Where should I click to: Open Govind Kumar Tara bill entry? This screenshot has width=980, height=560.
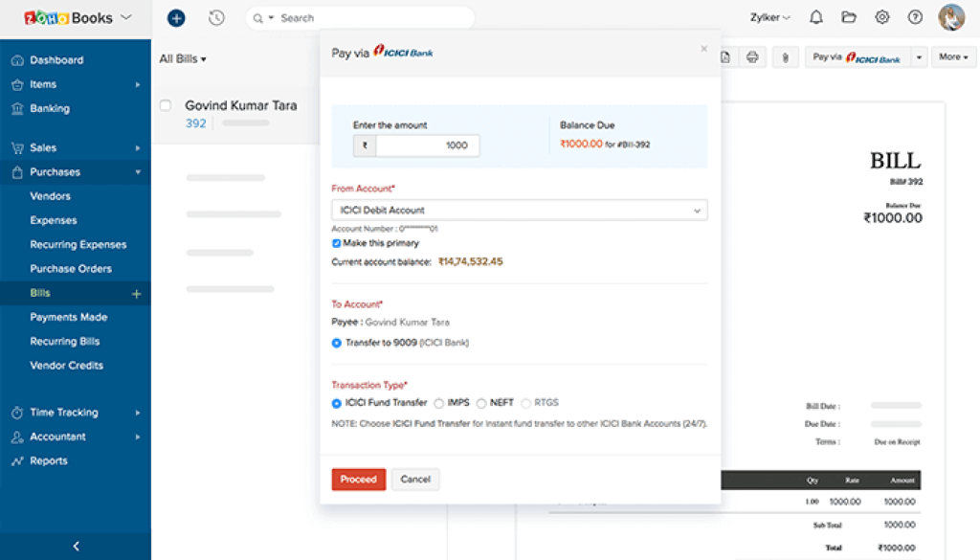tap(241, 105)
